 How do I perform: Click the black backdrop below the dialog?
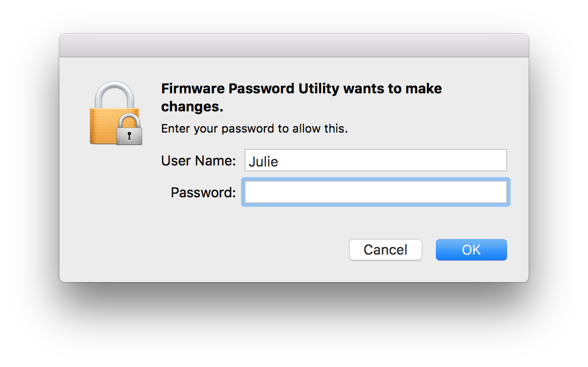pos(293,324)
